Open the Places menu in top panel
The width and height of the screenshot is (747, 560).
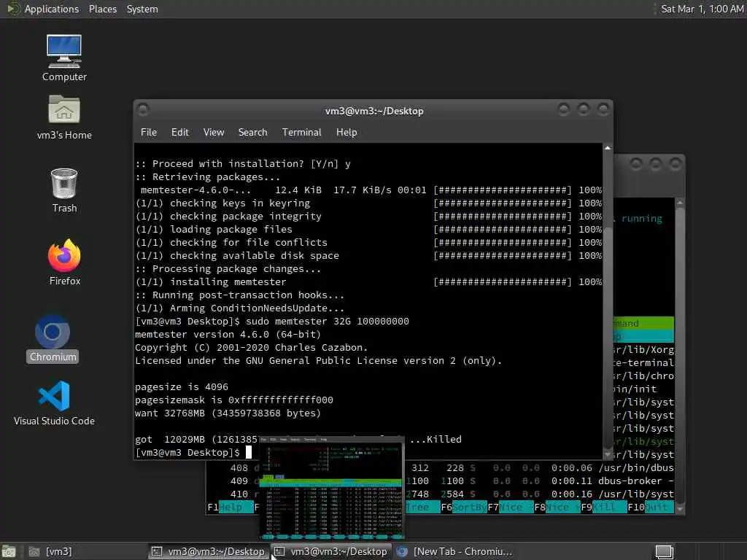point(102,9)
